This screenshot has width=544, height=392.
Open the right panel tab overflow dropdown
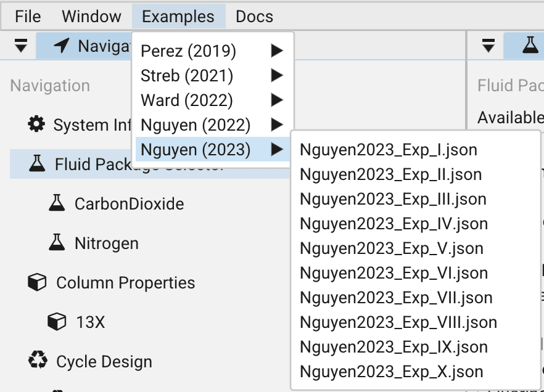(488, 45)
